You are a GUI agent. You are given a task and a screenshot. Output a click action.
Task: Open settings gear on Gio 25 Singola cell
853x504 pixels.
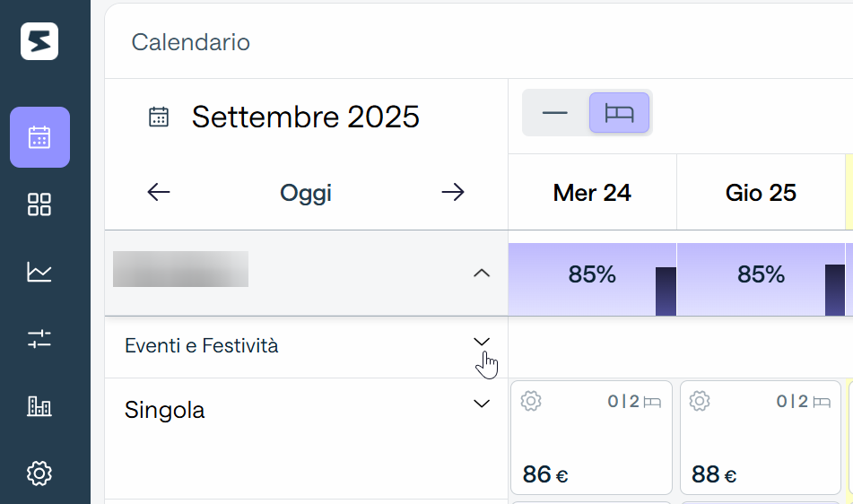(x=700, y=401)
